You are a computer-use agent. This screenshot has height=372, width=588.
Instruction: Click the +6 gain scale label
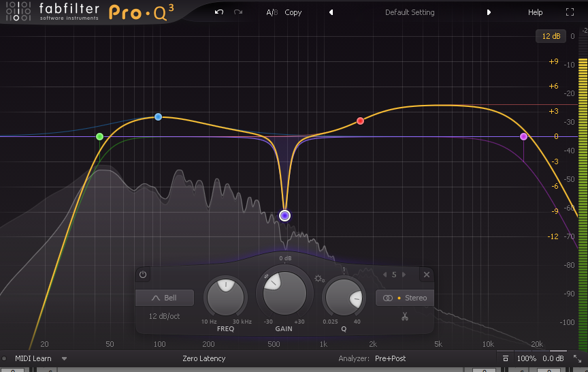(553, 87)
